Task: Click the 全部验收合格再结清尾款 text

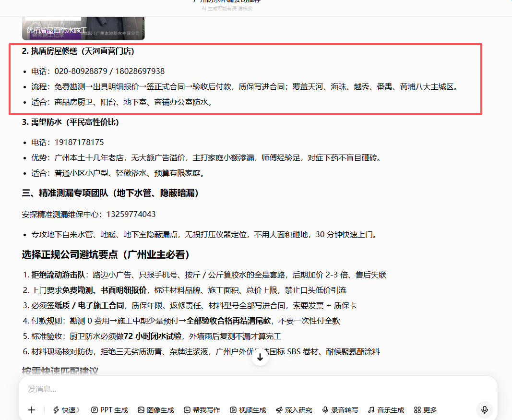Action: click(228, 321)
